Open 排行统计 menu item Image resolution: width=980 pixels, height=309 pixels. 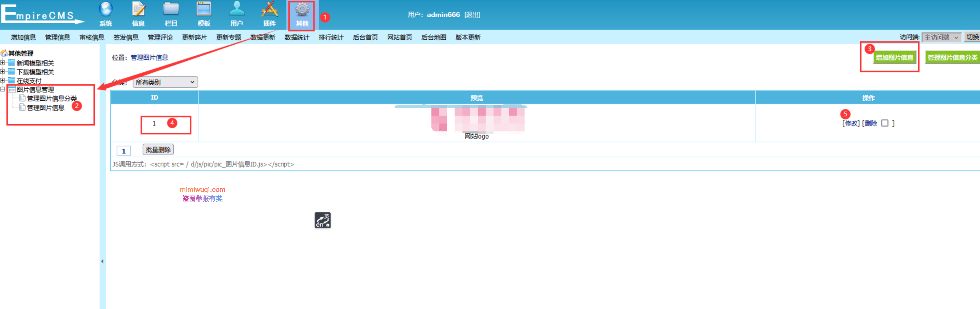[x=331, y=37]
